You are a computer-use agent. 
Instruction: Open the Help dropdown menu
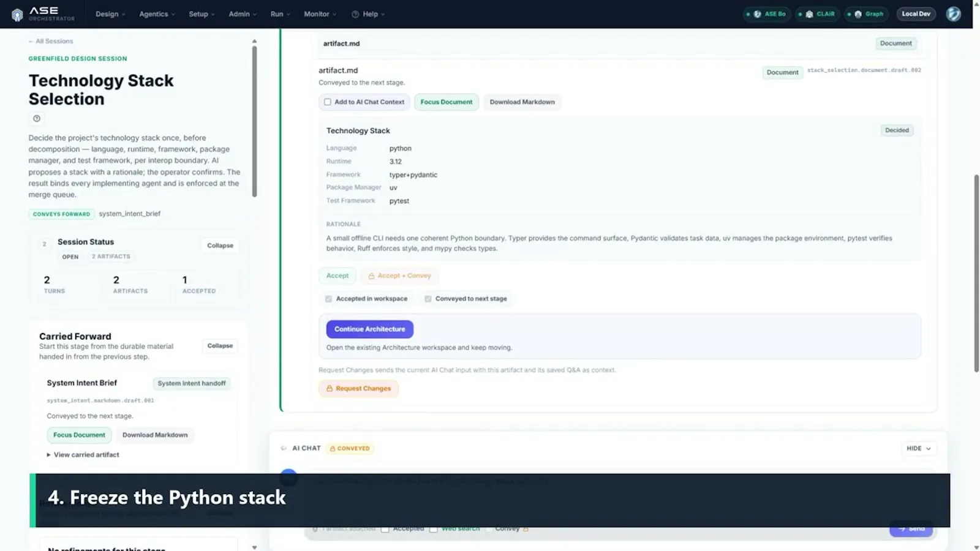tap(368, 14)
